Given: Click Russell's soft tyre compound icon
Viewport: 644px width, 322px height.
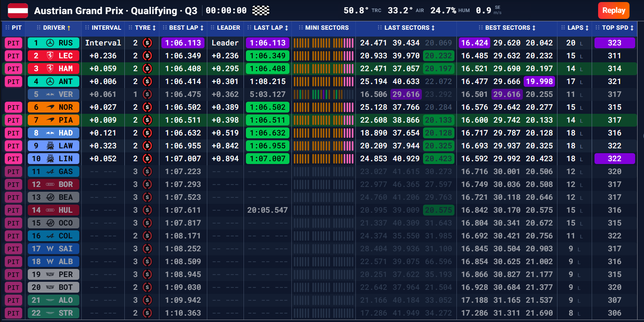Looking at the screenshot, I should point(147,43).
